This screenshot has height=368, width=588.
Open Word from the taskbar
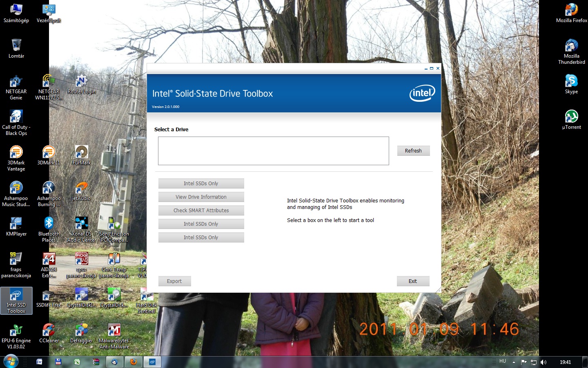coord(40,362)
